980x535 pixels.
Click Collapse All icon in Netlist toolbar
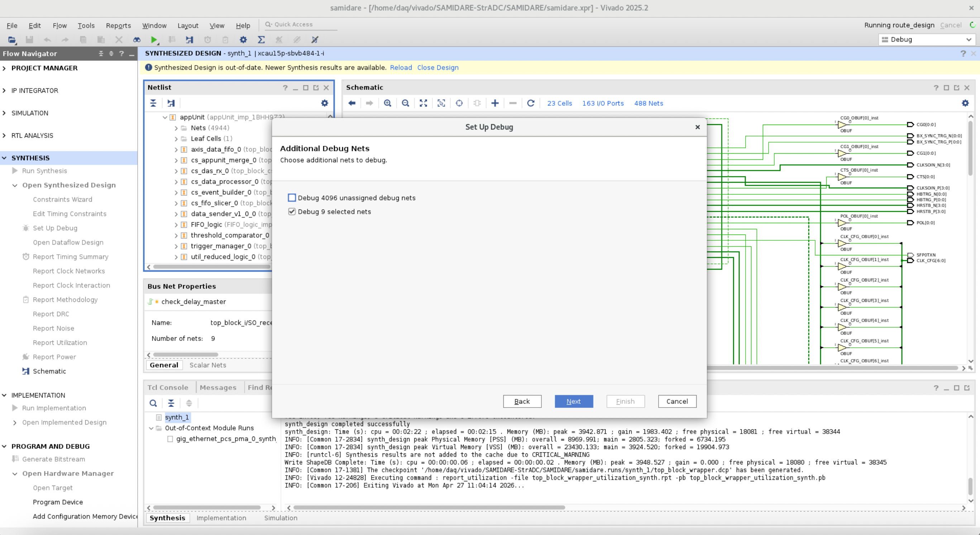[153, 103]
